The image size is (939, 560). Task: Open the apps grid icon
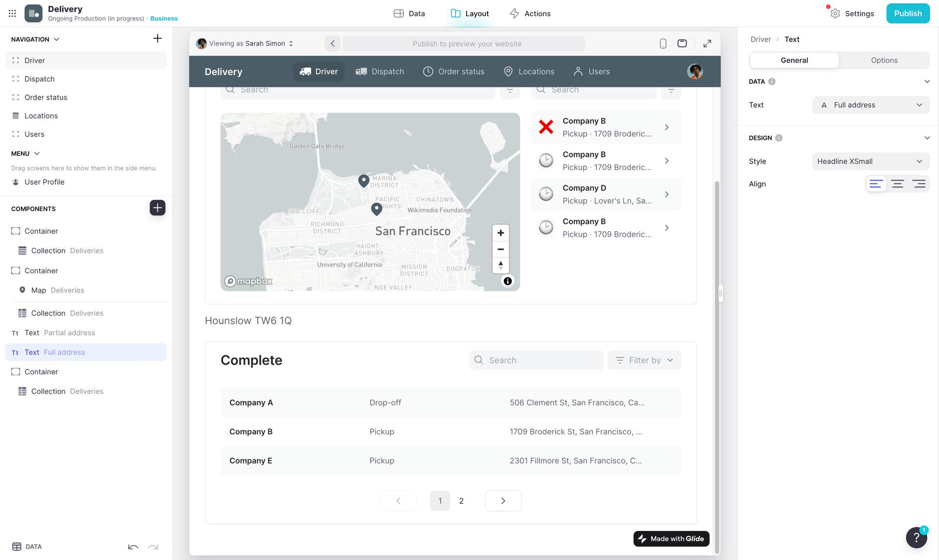click(x=12, y=14)
